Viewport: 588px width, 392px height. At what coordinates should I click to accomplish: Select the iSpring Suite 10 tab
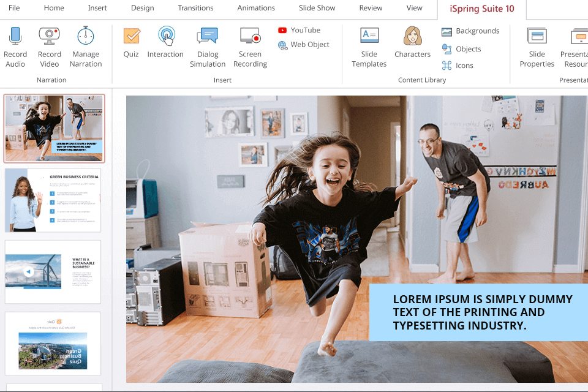[482, 9]
